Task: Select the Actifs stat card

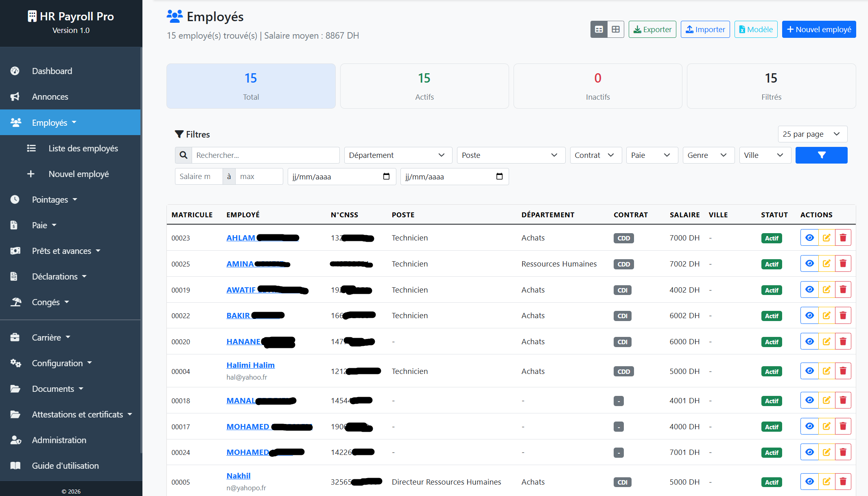Action: [x=424, y=86]
